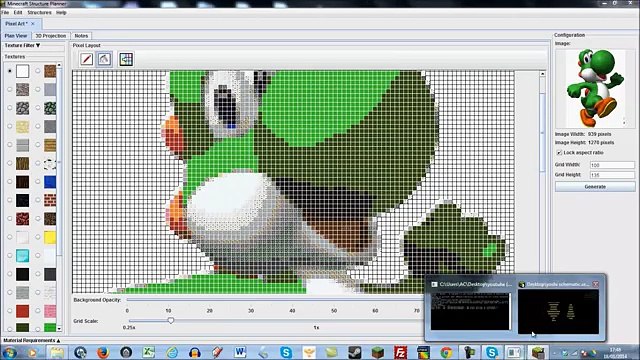640x360 pixels.
Task: Select the radio button for the brick texture
Action: [38, 200]
